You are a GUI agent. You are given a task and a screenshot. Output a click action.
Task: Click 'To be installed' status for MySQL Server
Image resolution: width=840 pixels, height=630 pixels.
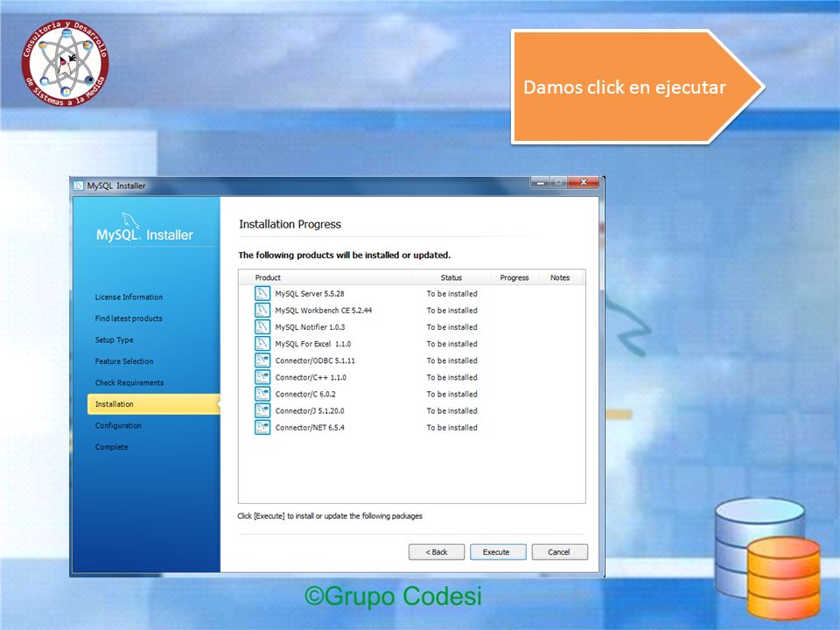[451, 294]
